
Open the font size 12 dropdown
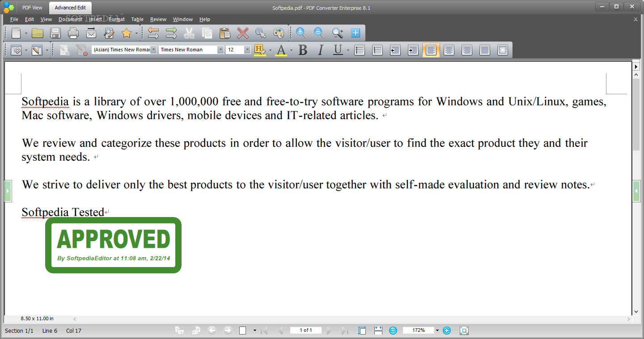point(247,50)
